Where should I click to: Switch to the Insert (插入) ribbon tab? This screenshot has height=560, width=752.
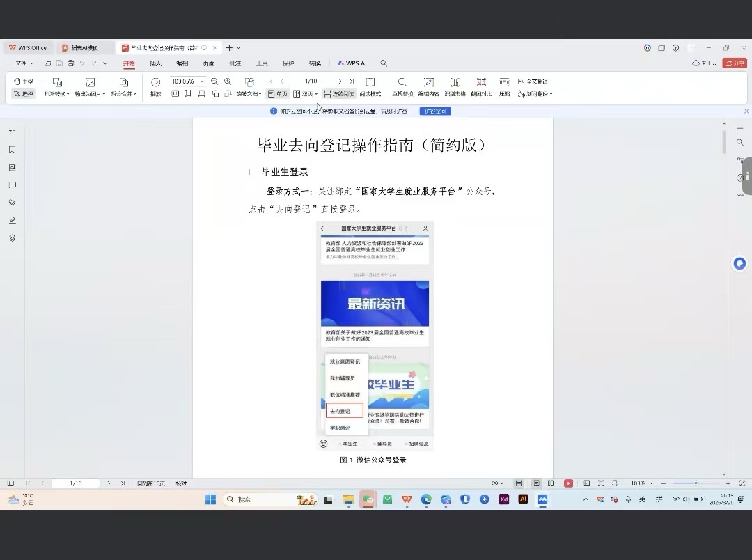pos(155,63)
